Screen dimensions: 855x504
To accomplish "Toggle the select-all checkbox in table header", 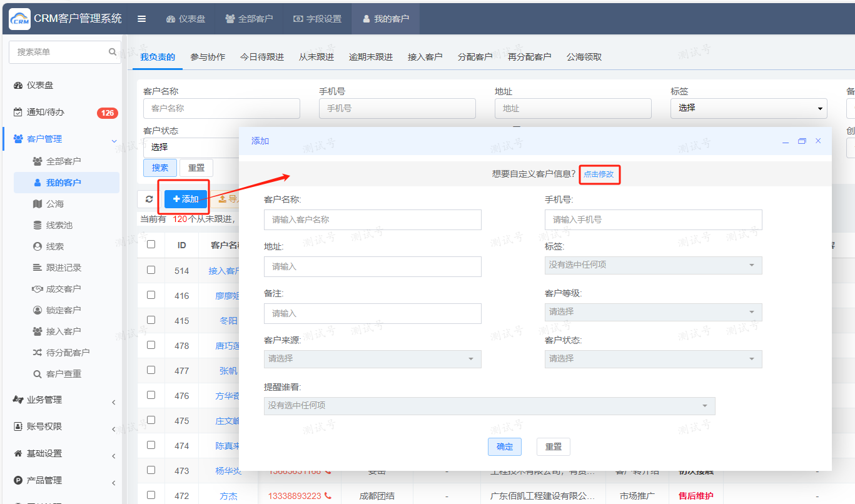I will (x=151, y=244).
